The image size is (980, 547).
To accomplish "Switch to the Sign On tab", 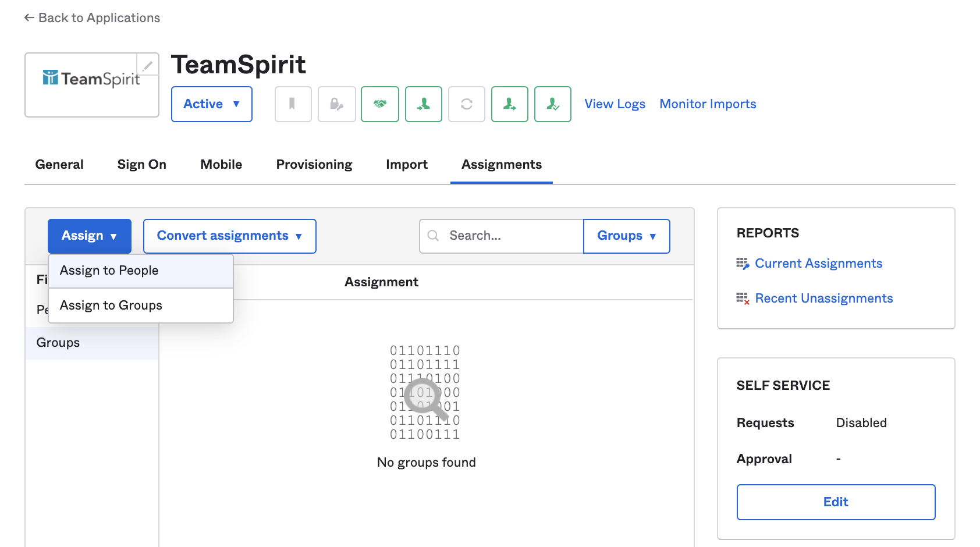I will (141, 165).
